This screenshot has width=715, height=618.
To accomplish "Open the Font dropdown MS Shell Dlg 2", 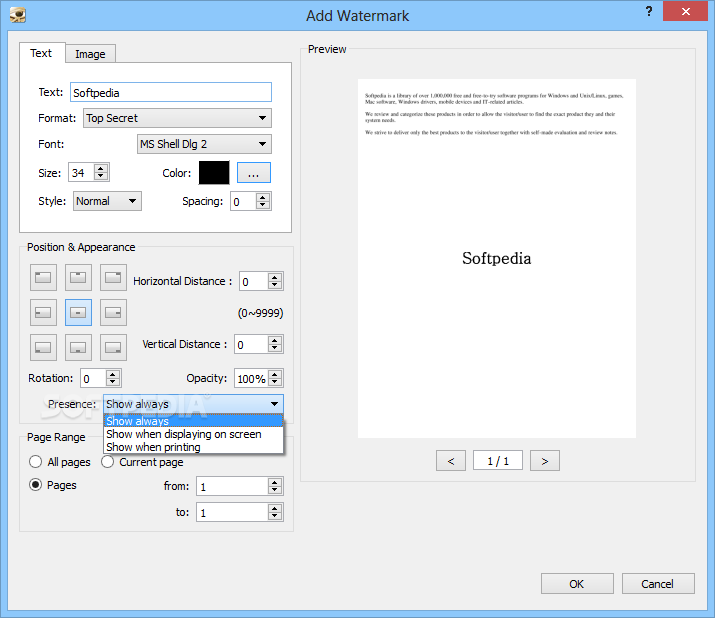I will [204, 144].
